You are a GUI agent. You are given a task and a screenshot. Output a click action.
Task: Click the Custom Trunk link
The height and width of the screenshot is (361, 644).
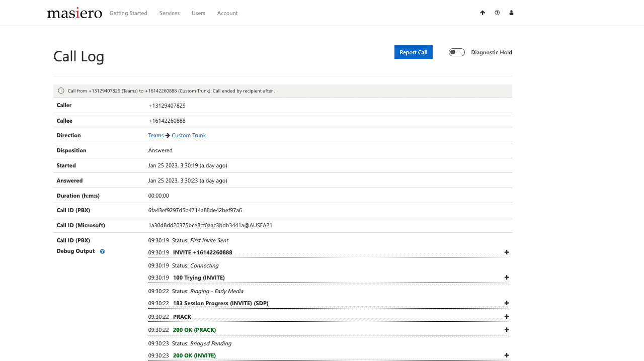188,135
